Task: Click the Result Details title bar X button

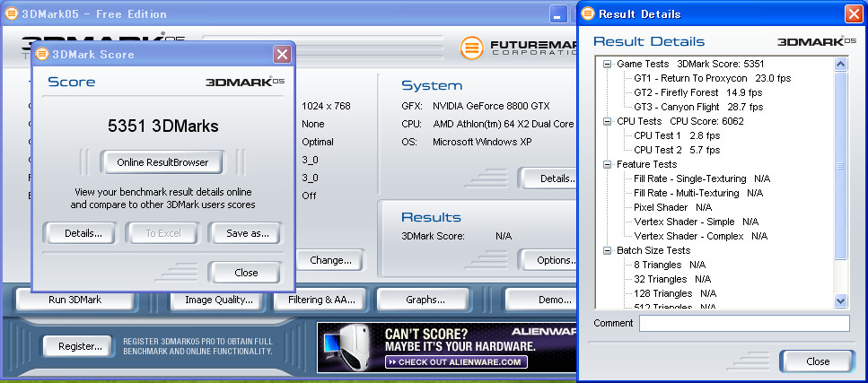Action: pyautogui.click(x=853, y=13)
